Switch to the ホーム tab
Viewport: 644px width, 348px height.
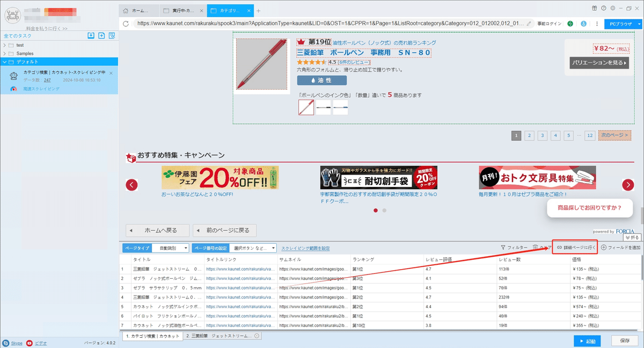tap(140, 11)
